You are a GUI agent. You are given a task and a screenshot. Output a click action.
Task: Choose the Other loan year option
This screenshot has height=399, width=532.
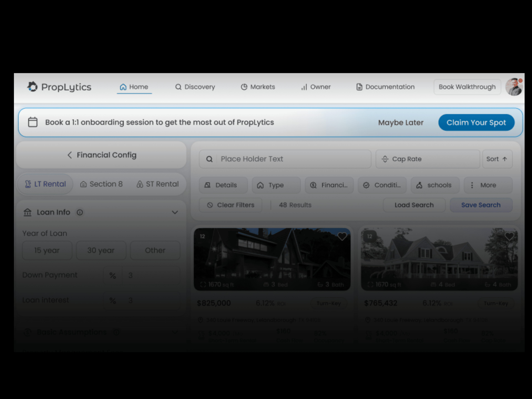click(155, 250)
